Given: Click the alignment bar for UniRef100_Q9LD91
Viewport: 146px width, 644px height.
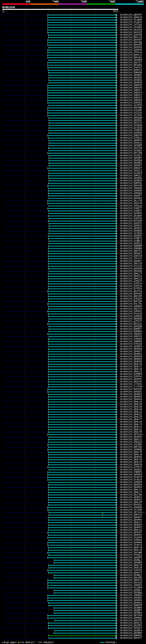Looking at the screenshot, I should [86, 620].
